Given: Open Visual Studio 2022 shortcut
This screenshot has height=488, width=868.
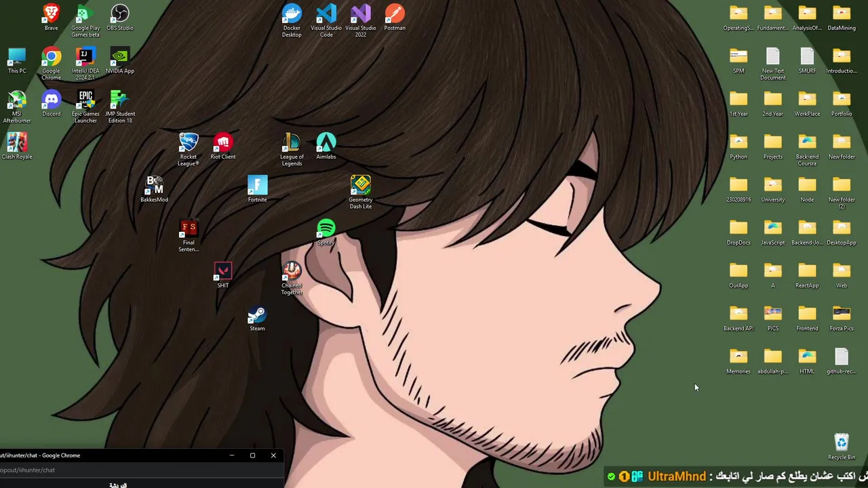Looking at the screenshot, I should [x=361, y=20].
